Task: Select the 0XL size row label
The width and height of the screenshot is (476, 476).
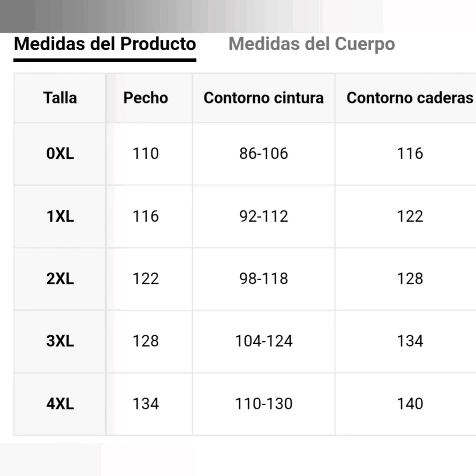Action: coord(60,154)
